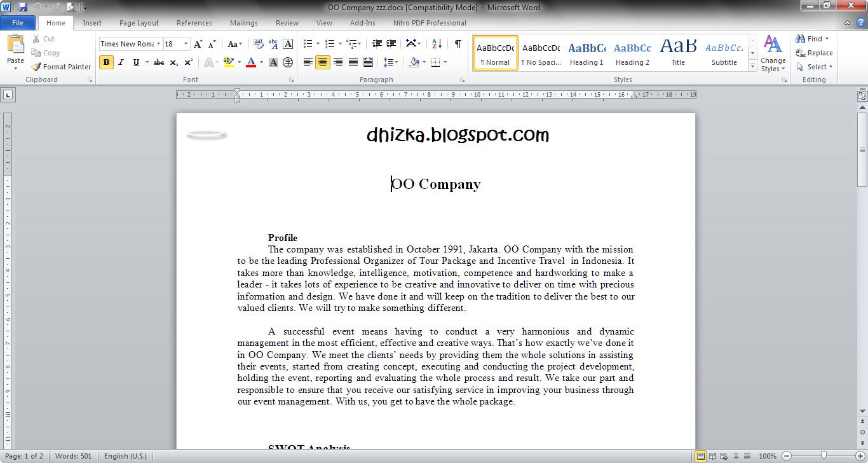Toggle Show/Hide paragraph marks
868x463 pixels.
(x=458, y=44)
